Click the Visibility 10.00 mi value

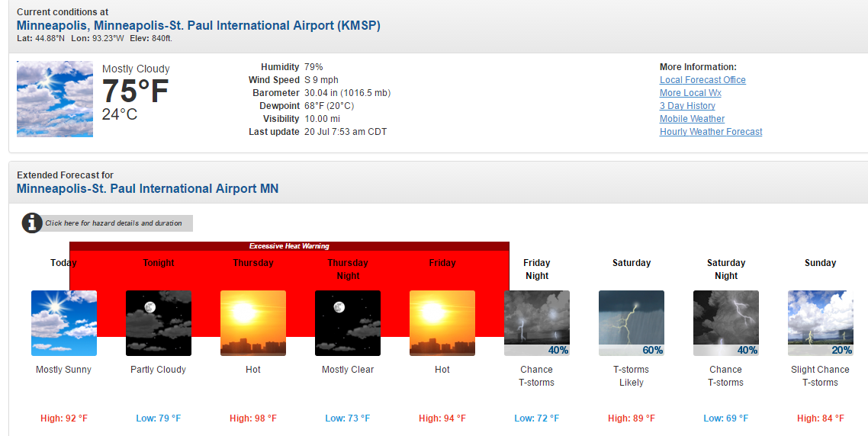coord(322,118)
